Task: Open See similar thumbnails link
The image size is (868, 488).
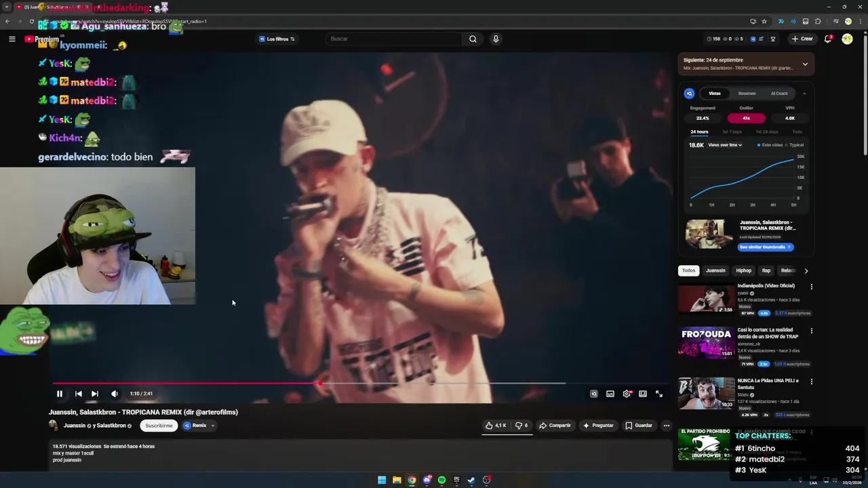Action: click(x=766, y=247)
